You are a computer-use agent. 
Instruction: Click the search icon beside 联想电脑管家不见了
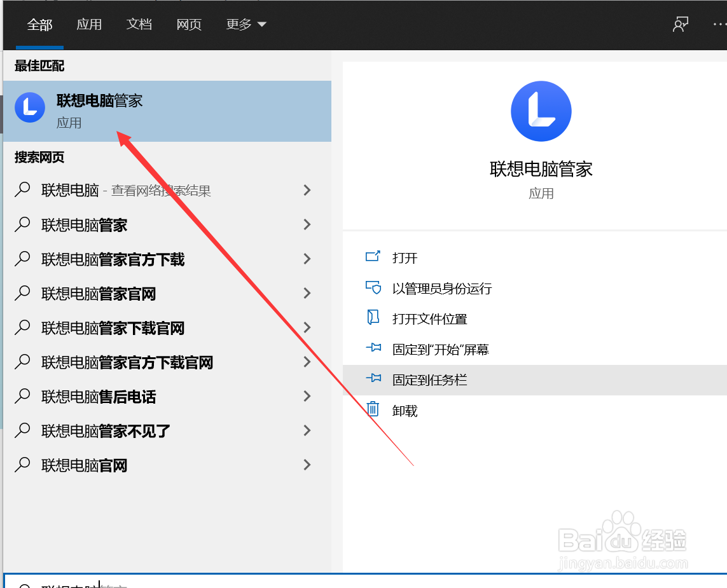pyautogui.click(x=22, y=430)
